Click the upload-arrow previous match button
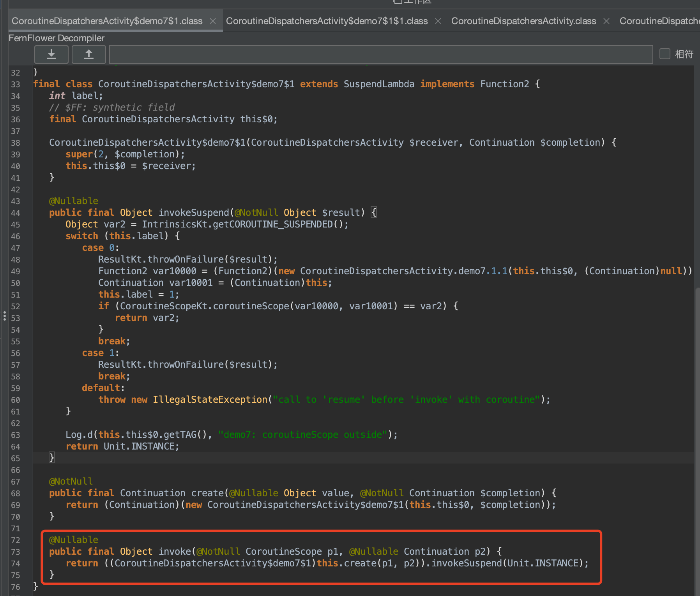This screenshot has width=700, height=596. 89,54
